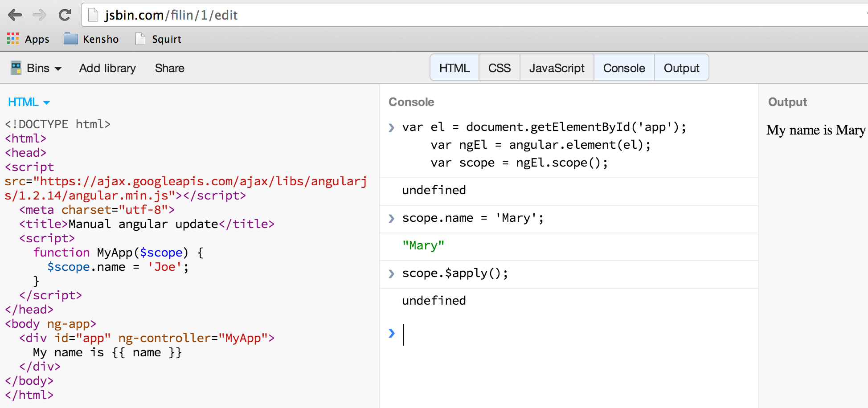
Task: Click the <body ng-app> line
Action: [50, 324]
